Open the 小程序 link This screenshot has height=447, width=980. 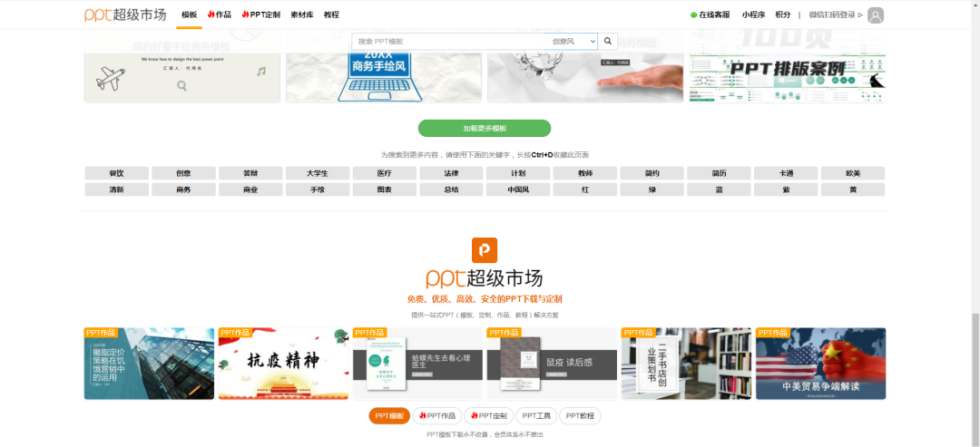point(753,15)
